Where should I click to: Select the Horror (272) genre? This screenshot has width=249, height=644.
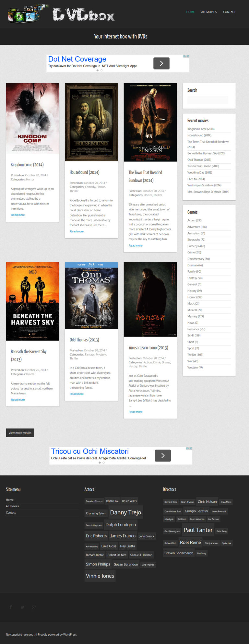pos(195,297)
